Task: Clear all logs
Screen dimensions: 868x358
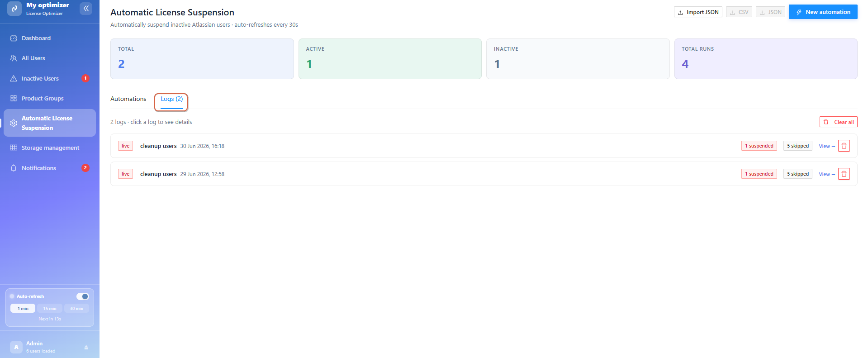Action: (x=839, y=122)
